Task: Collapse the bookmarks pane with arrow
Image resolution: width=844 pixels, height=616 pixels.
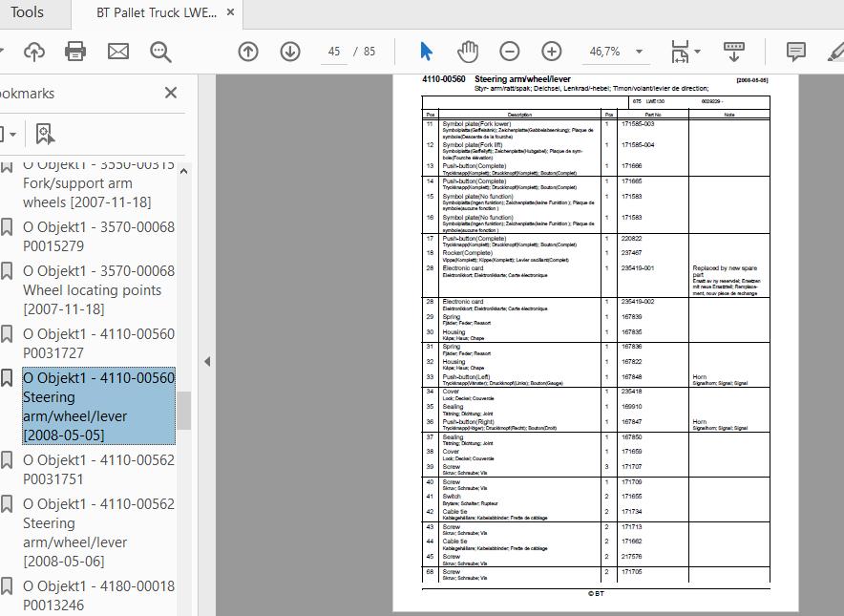Action: click(x=207, y=361)
